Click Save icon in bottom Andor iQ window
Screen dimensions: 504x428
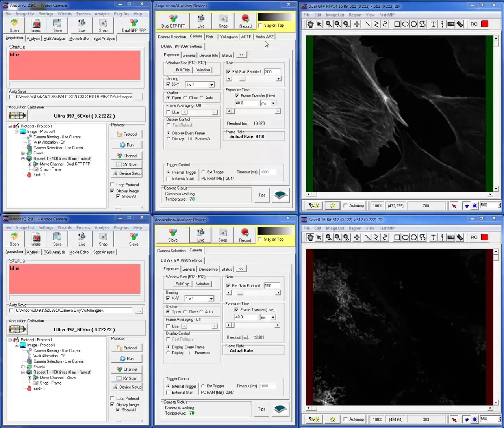pyautogui.click(x=57, y=239)
